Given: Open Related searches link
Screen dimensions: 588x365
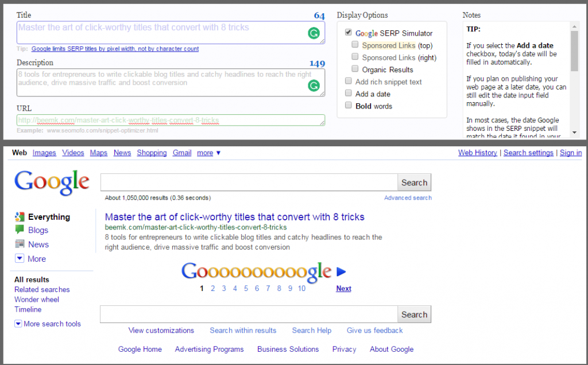Looking at the screenshot, I should (x=42, y=290).
